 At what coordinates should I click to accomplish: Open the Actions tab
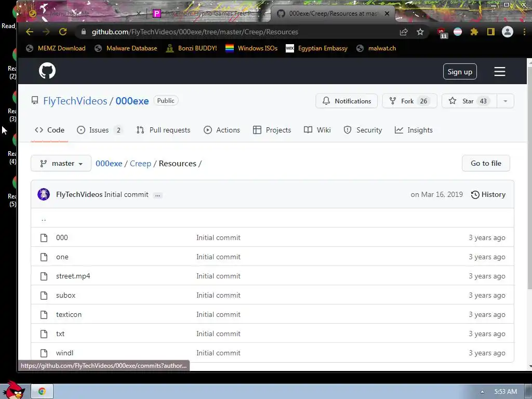(x=222, y=130)
